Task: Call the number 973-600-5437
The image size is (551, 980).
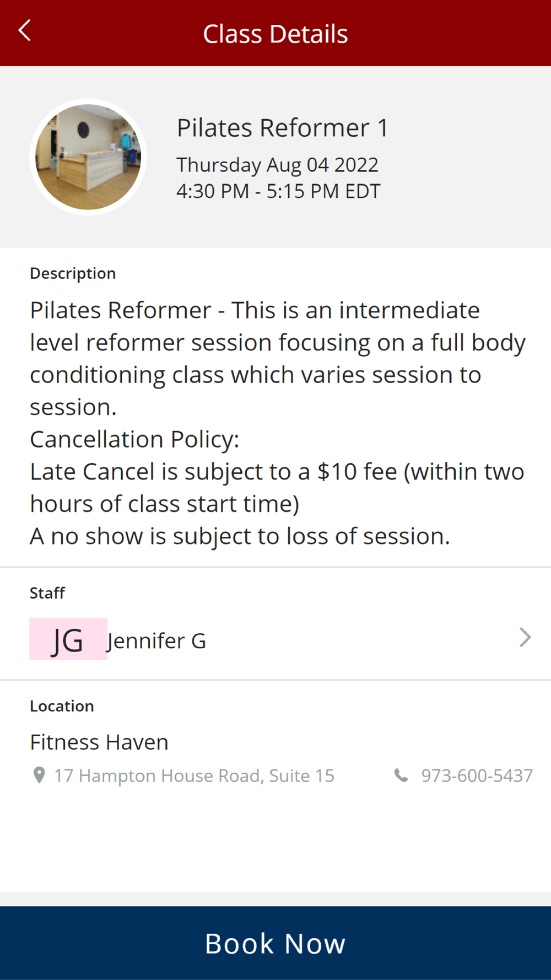Action: (x=477, y=776)
